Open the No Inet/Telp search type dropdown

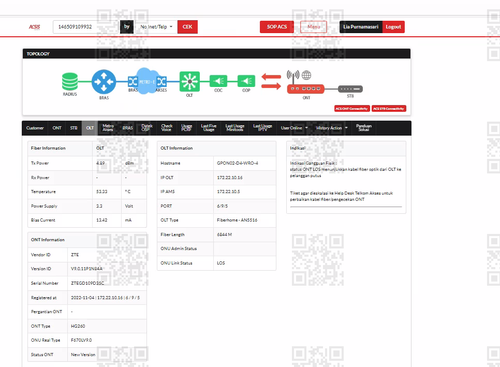point(156,27)
